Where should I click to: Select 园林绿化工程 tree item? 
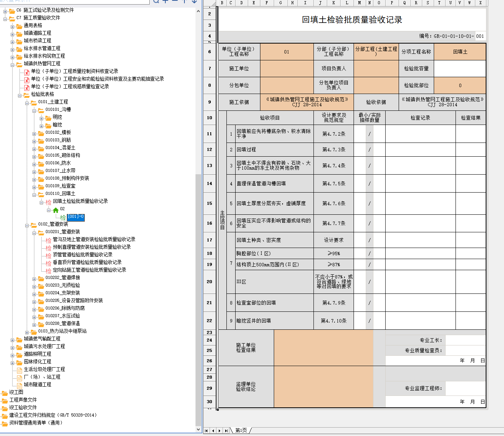point(37,362)
